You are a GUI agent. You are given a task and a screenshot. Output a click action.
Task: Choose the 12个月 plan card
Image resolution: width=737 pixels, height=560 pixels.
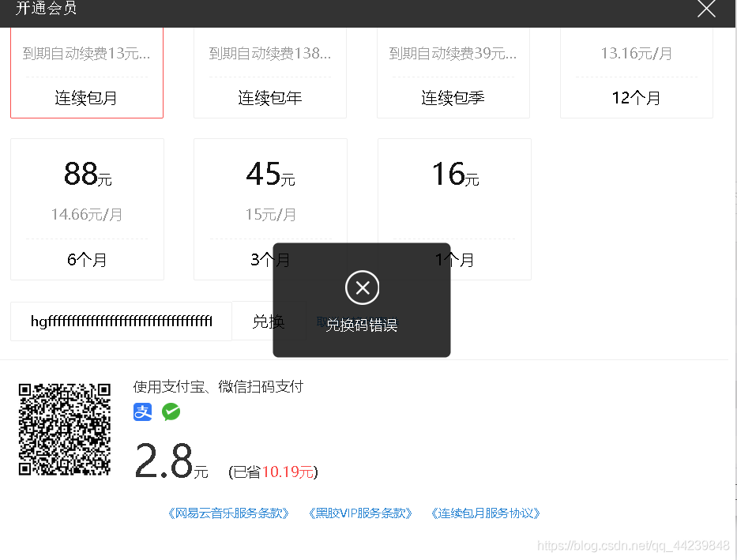click(x=637, y=73)
